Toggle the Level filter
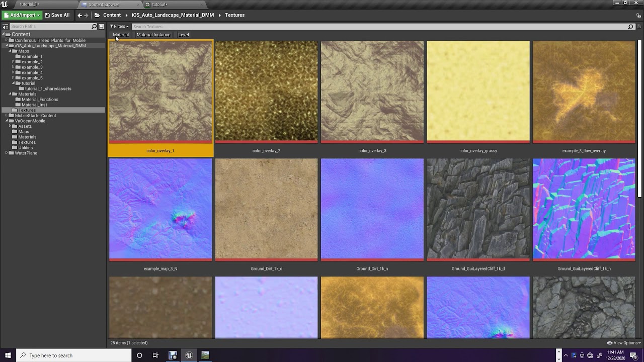Image resolution: width=644 pixels, height=362 pixels. (x=183, y=35)
